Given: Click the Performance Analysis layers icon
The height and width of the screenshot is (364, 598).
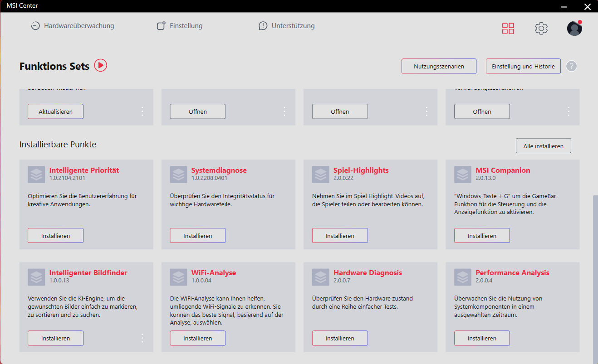Looking at the screenshot, I should 463,277.
